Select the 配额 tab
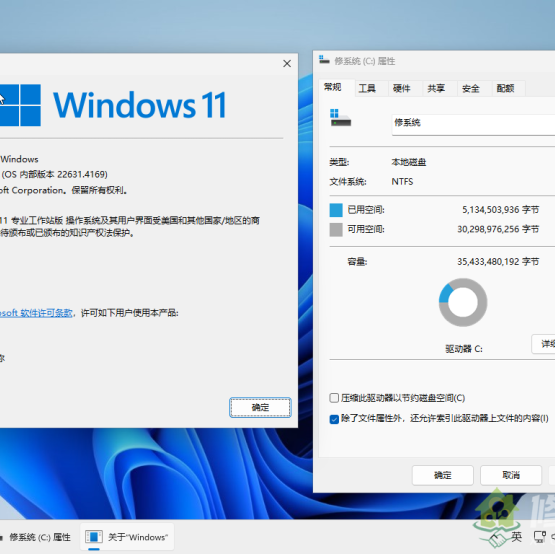Screen dimensions: 555x554 tap(505, 88)
